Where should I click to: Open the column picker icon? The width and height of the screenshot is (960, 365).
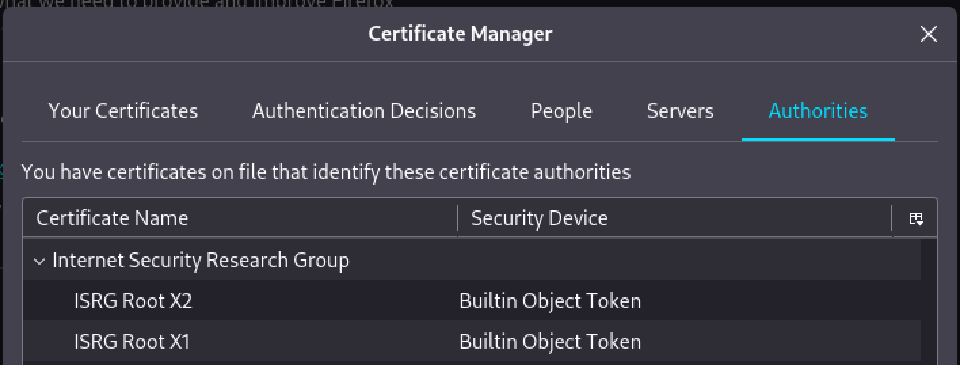[x=915, y=219]
